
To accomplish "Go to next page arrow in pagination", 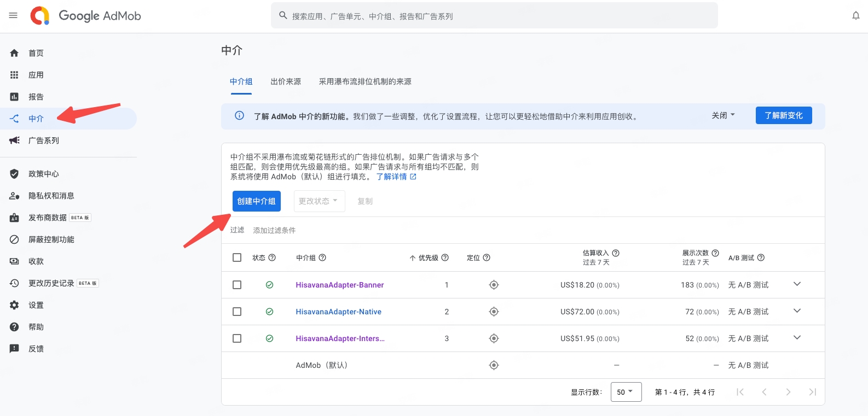I will tap(788, 392).
